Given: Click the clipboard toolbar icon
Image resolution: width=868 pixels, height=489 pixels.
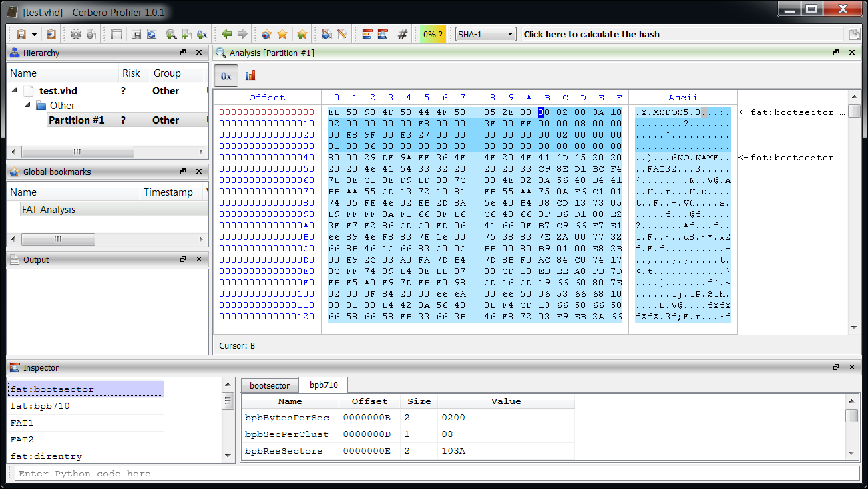Looking at the screenshot, I should [51, 34].
